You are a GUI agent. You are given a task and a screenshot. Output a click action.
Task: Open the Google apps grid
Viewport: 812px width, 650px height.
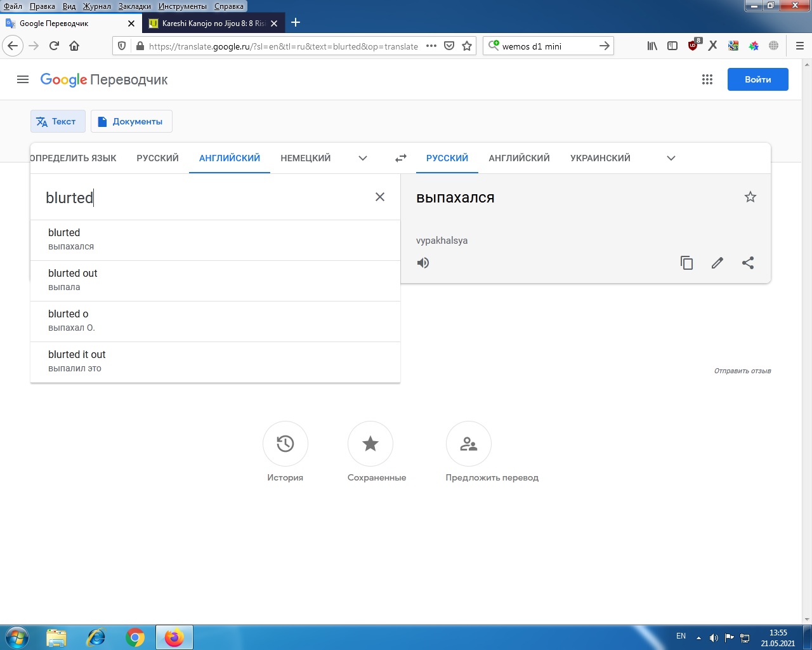(x=707, y=79)
